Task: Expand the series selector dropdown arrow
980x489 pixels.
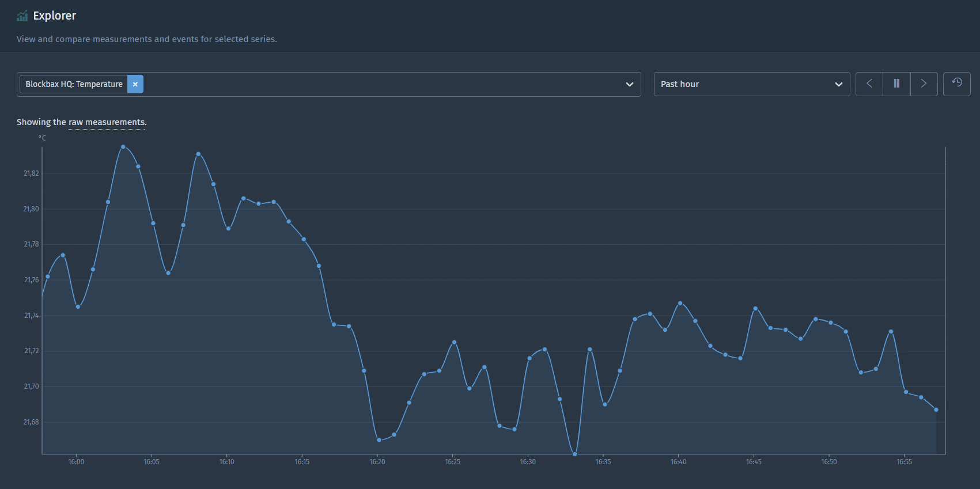Action: coord(629,84)
